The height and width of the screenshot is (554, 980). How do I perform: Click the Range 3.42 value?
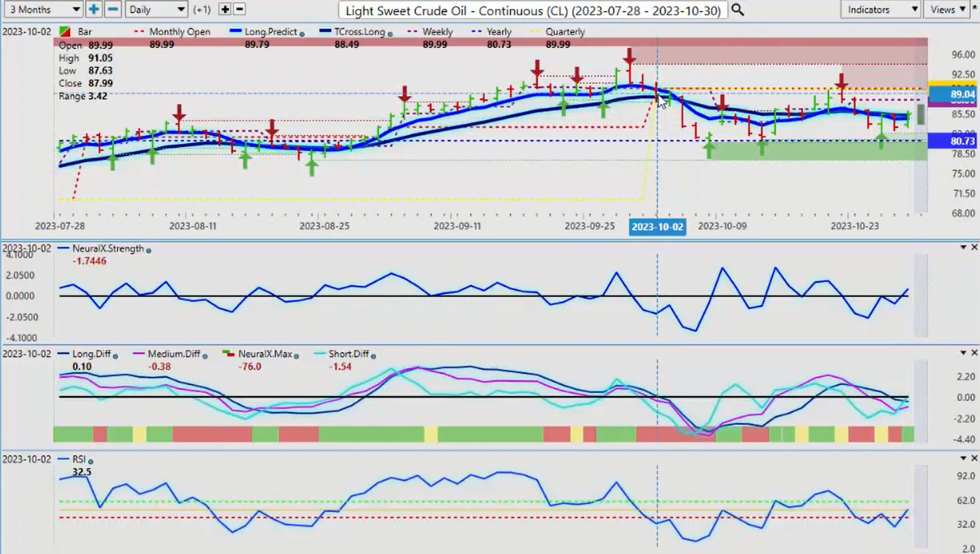click(x=98, y=96)
